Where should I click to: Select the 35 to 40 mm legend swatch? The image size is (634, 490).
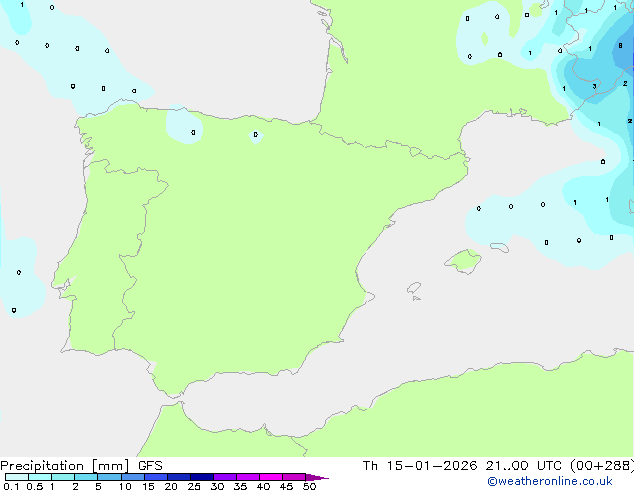click(x=248, y=477)
